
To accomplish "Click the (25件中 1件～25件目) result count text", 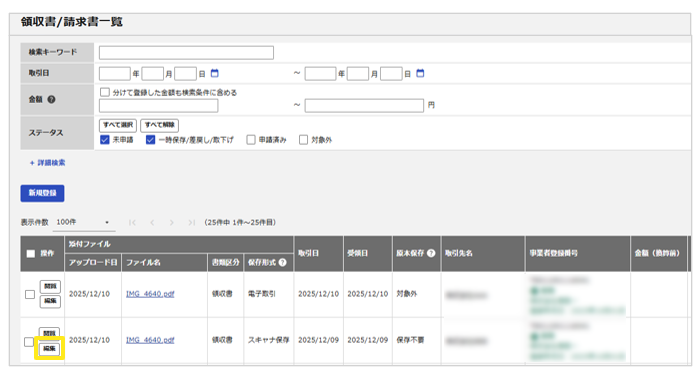I will (240, 222).
